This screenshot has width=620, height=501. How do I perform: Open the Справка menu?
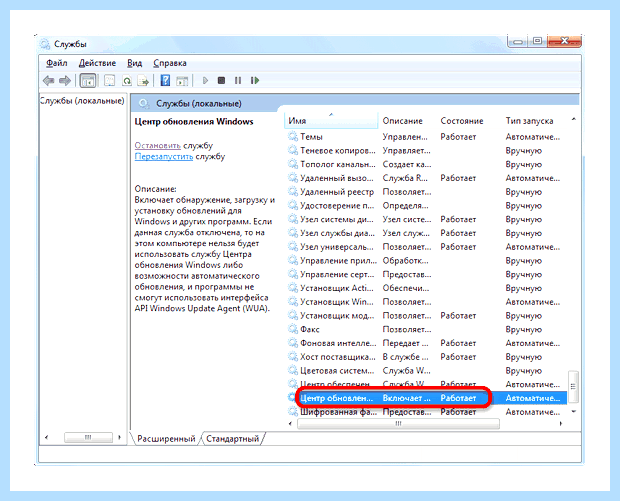tap(170, 63)
